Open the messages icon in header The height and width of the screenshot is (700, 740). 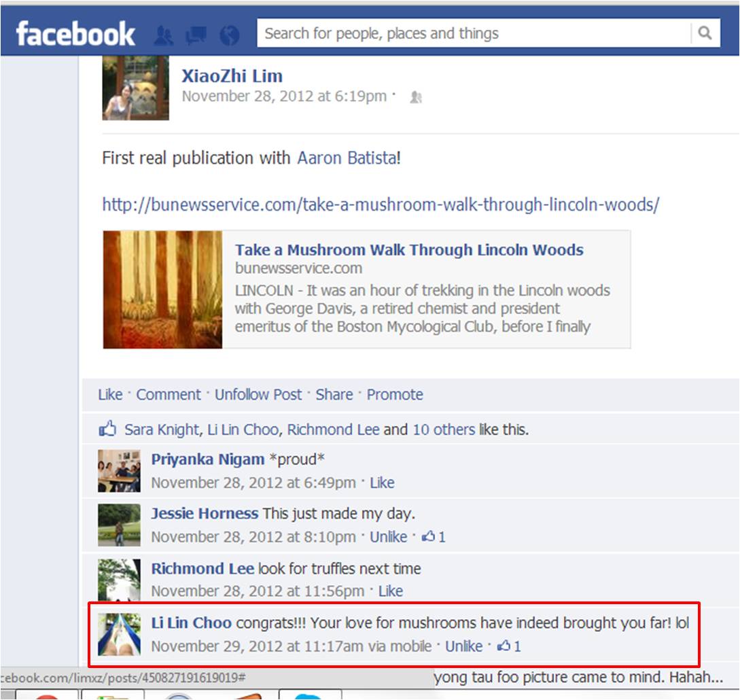tap(196, 35)
